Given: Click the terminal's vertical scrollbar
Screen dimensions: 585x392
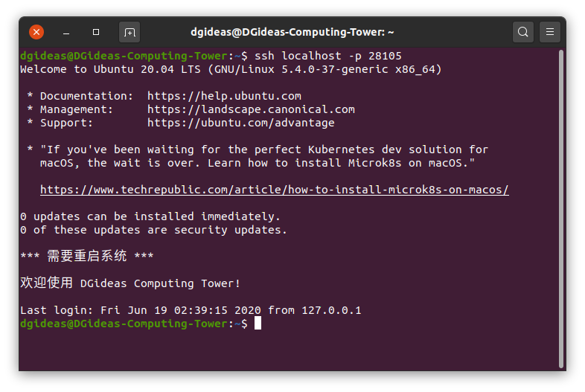Looking at the screenshot, I should [560, 208].
